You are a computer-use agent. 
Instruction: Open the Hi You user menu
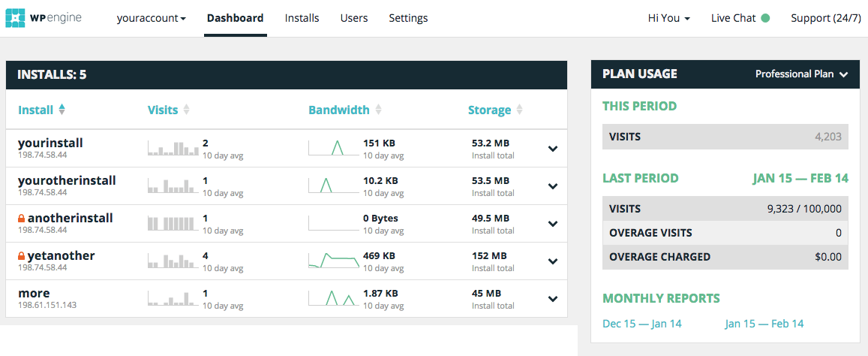click(x=668, y=18)
